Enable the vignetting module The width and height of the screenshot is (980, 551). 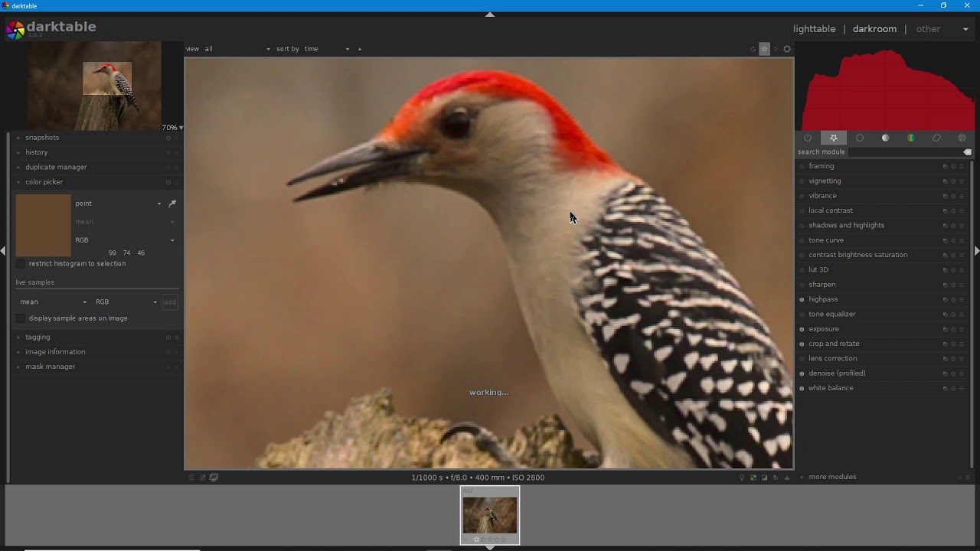click(802, 181)
